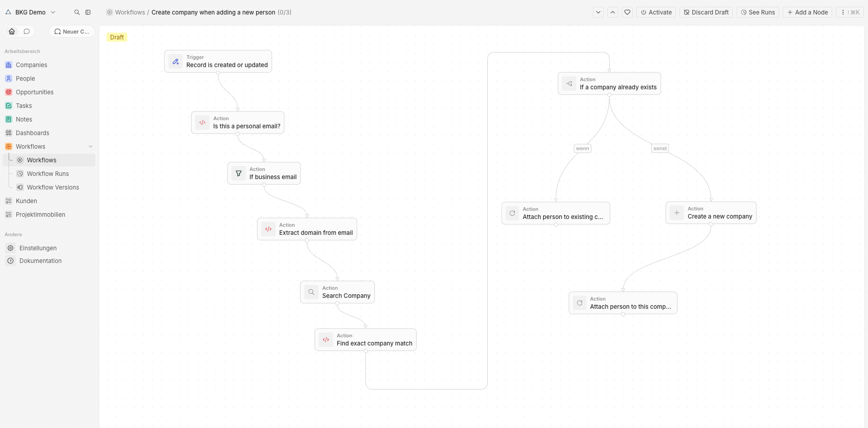The width and height of the screenshot is (868, 428).
Task: Click the Projektimmobilien list icon
Action: (x=9, y=214)
